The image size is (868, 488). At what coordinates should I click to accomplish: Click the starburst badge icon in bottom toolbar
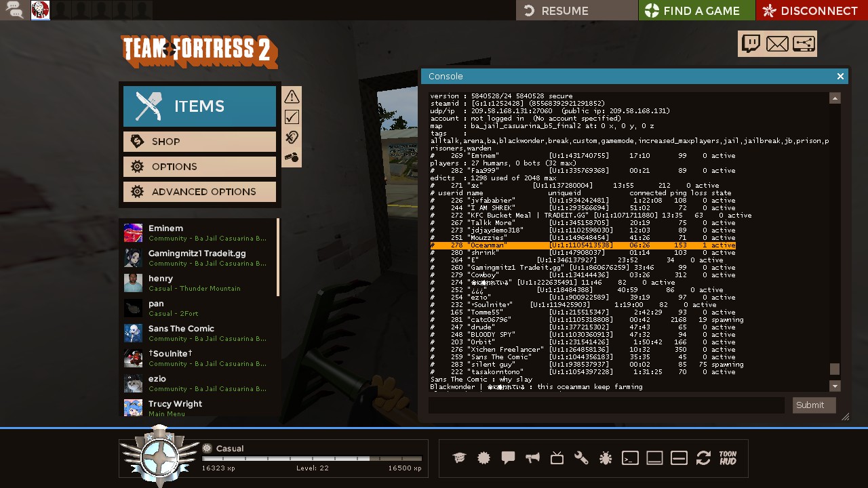[x=484, y=458]
